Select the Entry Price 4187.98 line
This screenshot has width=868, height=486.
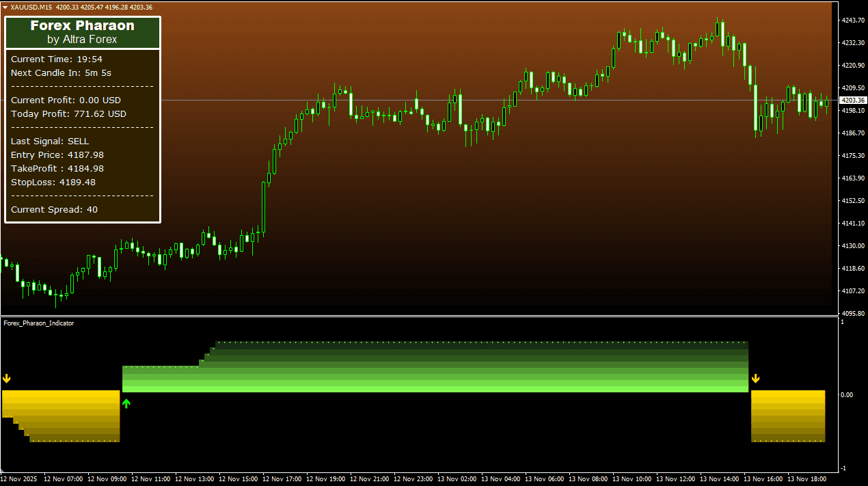pyautogui.click(x=57, y=154)
